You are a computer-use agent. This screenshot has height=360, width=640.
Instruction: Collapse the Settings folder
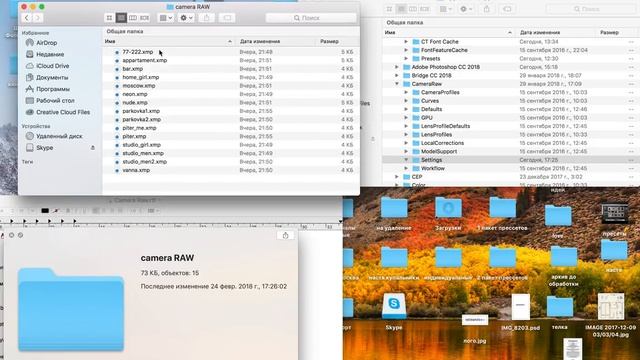point(406,160)
